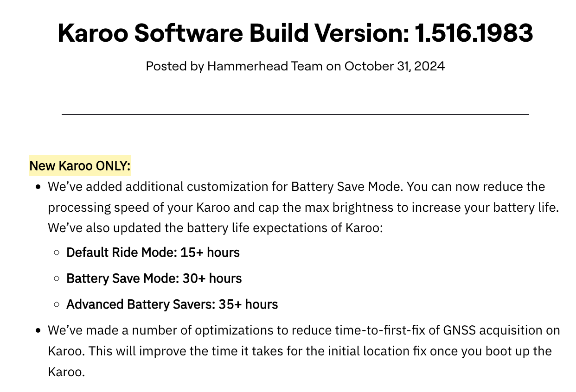Click the highlighted New Karoo ONLY label
This screenshot has width=576, height=392.
80,165
